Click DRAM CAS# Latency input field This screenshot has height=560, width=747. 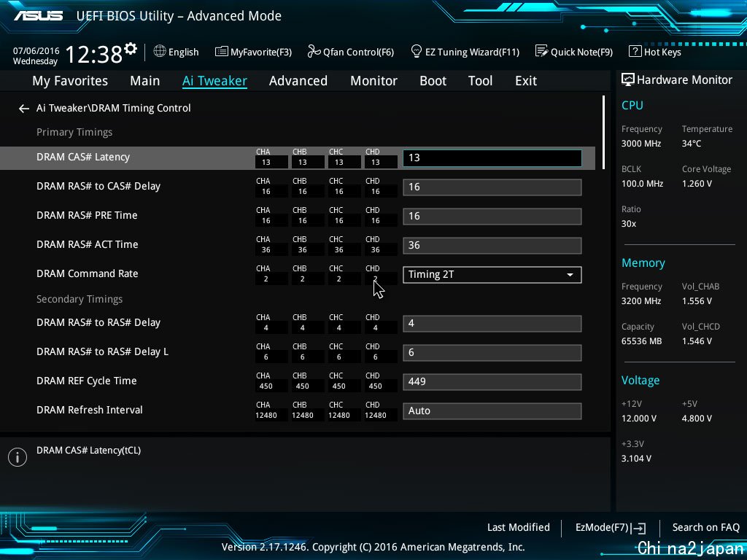(492, 158)
